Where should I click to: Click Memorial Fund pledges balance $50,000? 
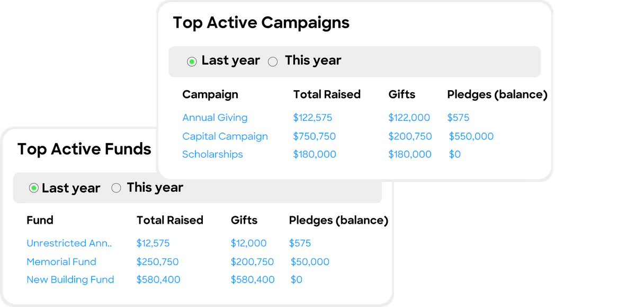[x=310, y=262]
